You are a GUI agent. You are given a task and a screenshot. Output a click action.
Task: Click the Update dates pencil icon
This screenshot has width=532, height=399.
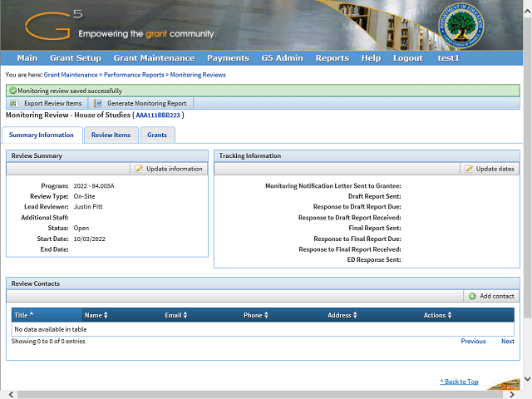pyautogui.click(x=469, y=169)
